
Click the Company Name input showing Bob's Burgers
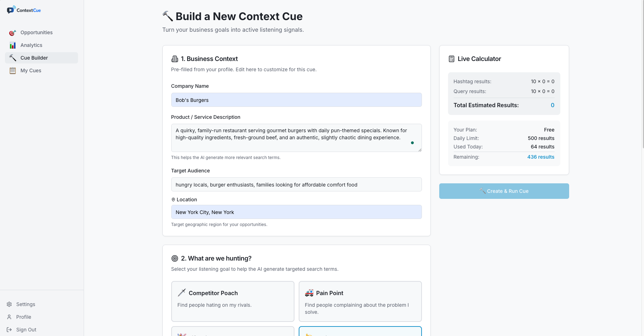click(x=296, y=100)
